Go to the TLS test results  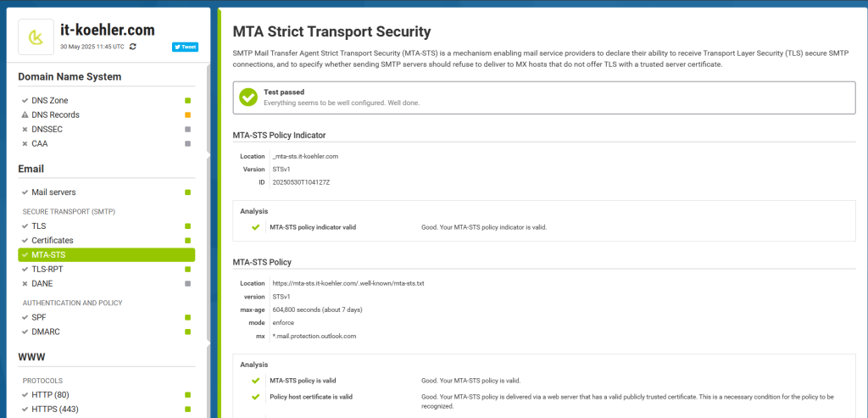coord(39,226)
